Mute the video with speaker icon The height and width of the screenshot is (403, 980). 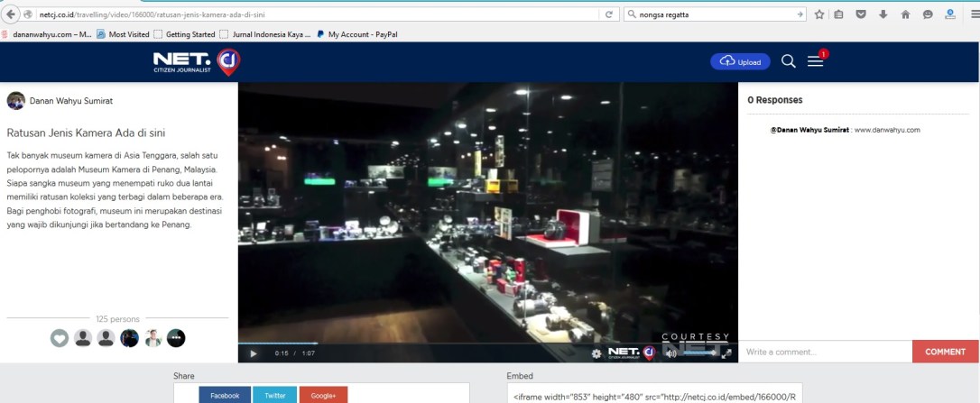[671, 353]
